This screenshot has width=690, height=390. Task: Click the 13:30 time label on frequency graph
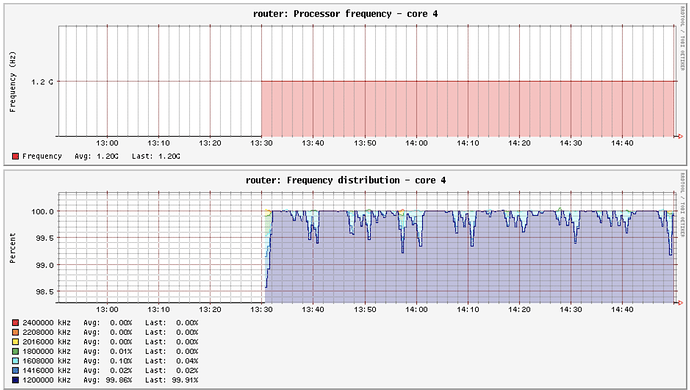coord(261,143)
